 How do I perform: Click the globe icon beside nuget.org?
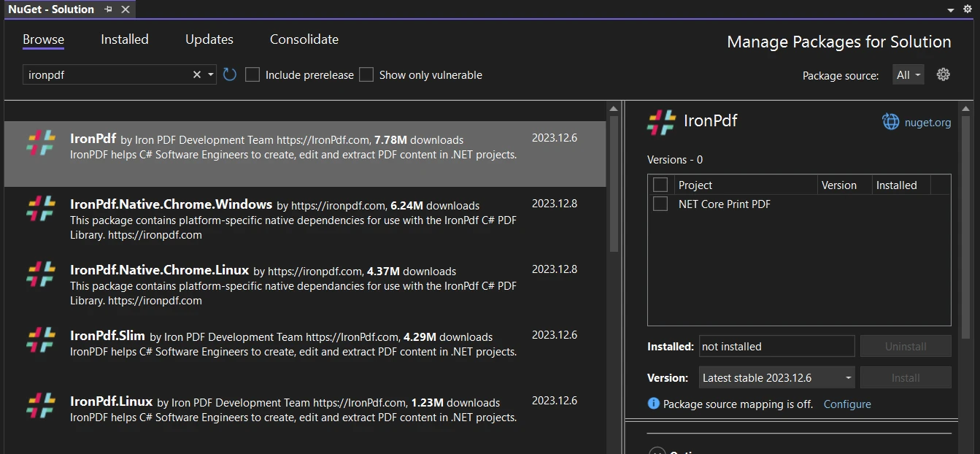click(890, 122)
